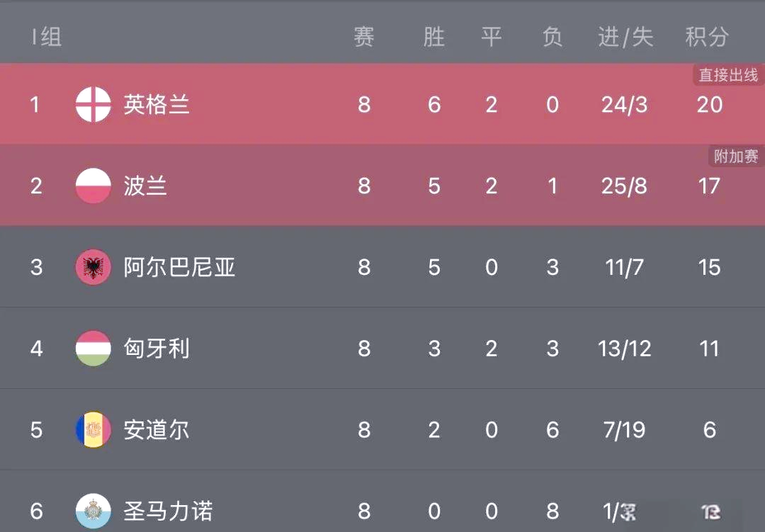Click the 胜 column header
765x532 pixels.
pyautogui.click(x=433, y=38)
